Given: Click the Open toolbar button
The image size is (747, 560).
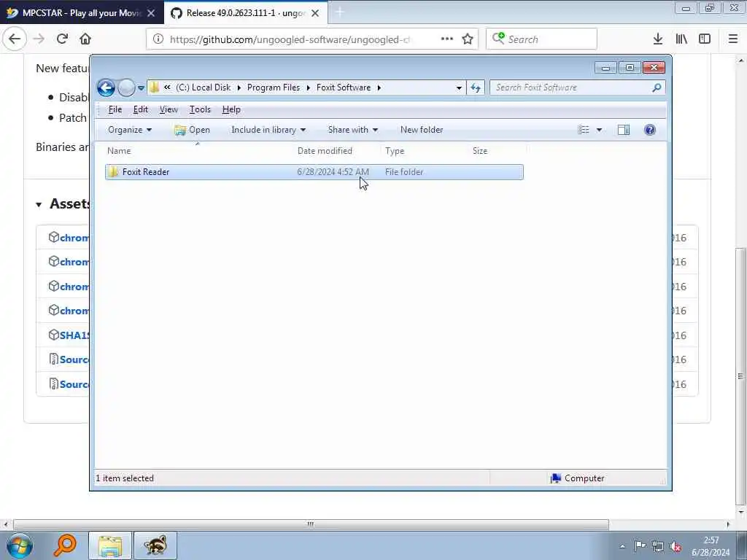Looking at the screenshot, I should (x=192, y=130).
